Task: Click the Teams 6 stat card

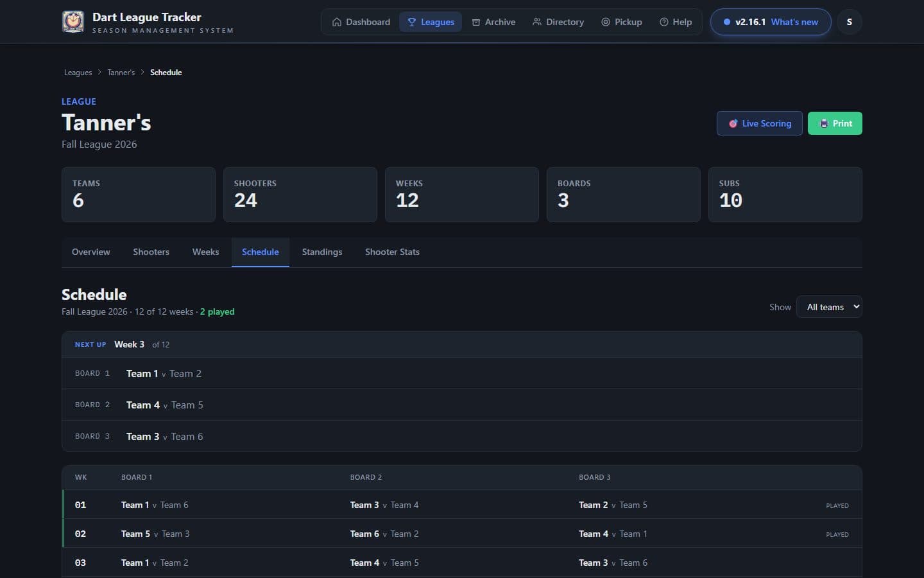Action: tap(138, 195)
